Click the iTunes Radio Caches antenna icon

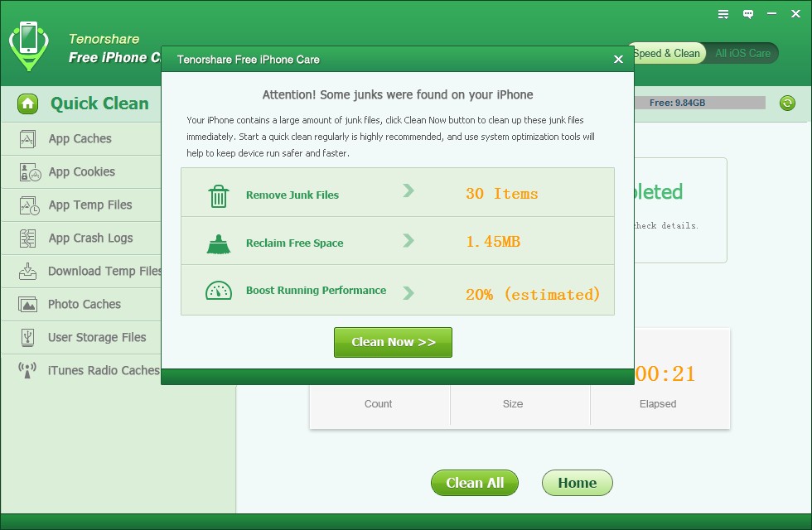tap(27, 370)
